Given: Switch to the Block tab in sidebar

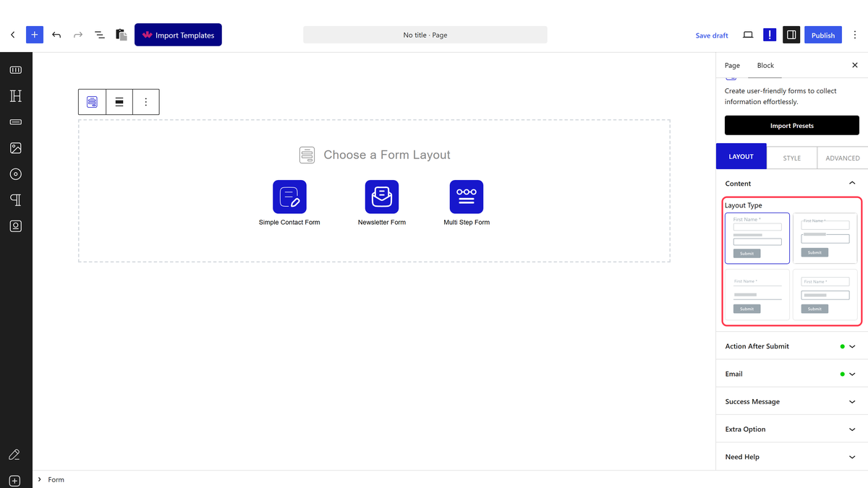Looking at the screenshot, I should pyautogui.click(x=765, y=65).
